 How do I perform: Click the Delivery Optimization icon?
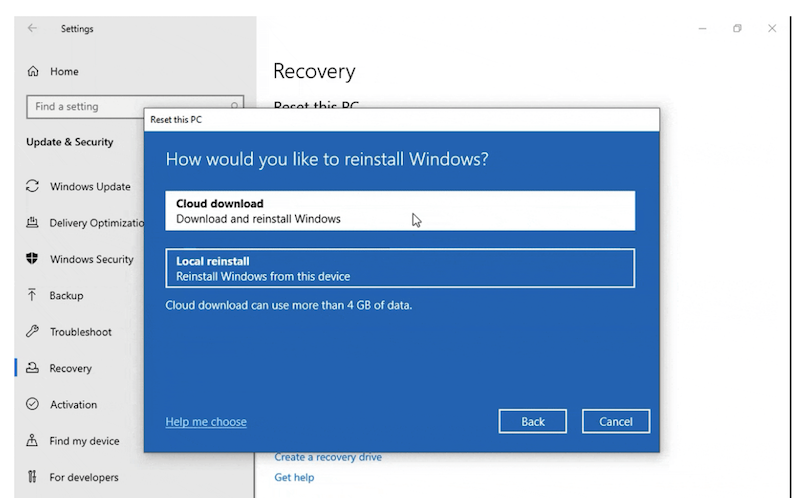pos(32,222)
